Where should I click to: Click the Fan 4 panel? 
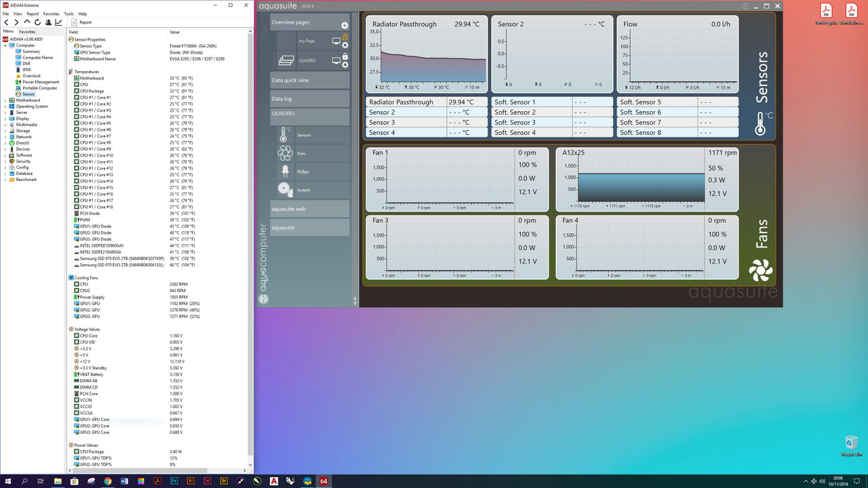pos(647,247)
